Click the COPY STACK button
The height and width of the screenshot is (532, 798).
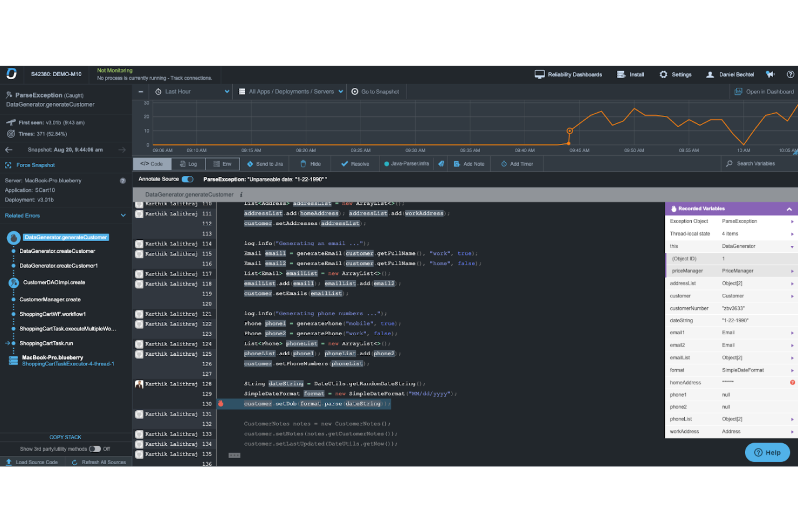tap(66, 437)
